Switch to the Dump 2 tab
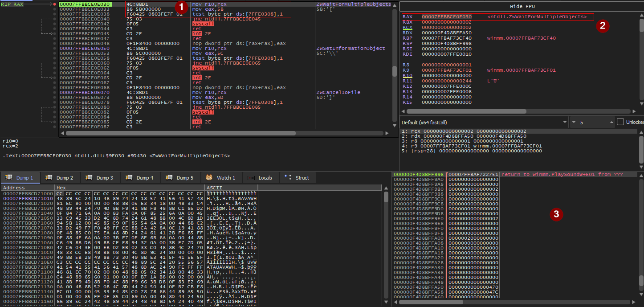Image resolution: width=644 pixels, height=307 pixels. [x=60, y=178]
